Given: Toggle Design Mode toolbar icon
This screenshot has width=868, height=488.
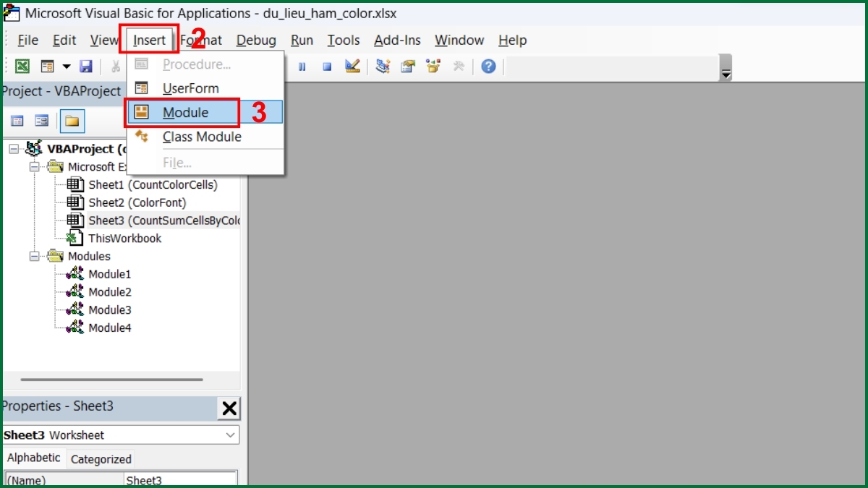Looking at the screenshot, I should (x=352, y=67).
